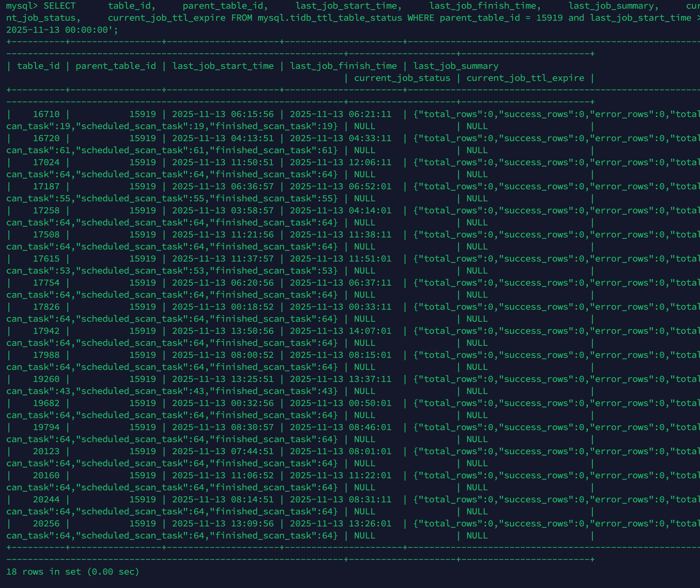
Task: Click table_id value 17826
Action: (46, 307)
